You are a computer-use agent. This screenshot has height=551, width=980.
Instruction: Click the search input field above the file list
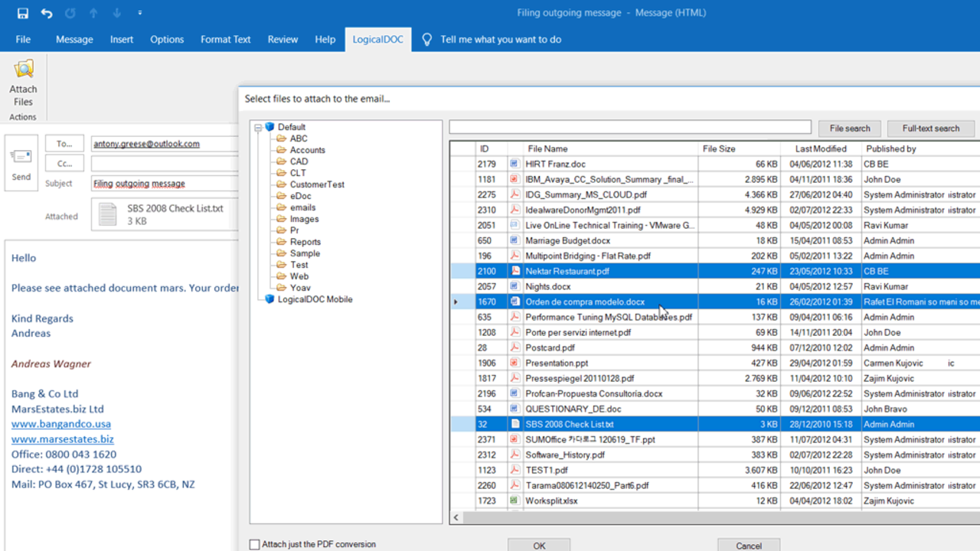pos(632,126)
